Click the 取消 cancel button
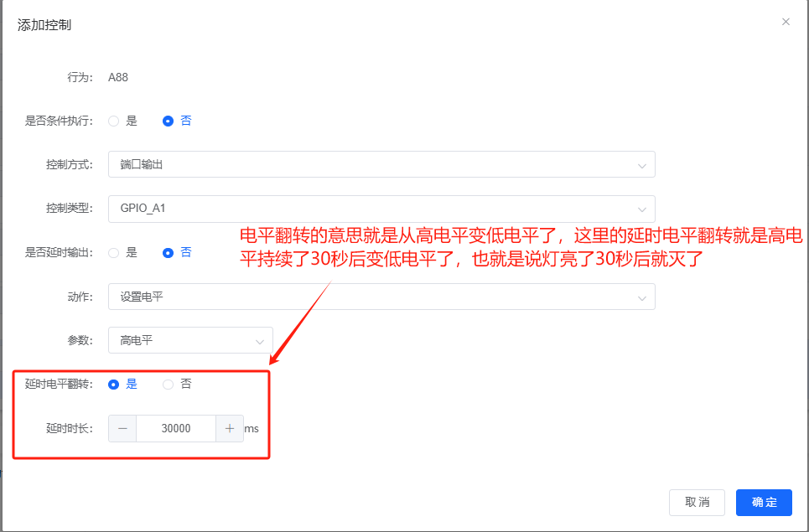Image resolution: width=809 pixels, height=532 pixels. click(697, 502)
